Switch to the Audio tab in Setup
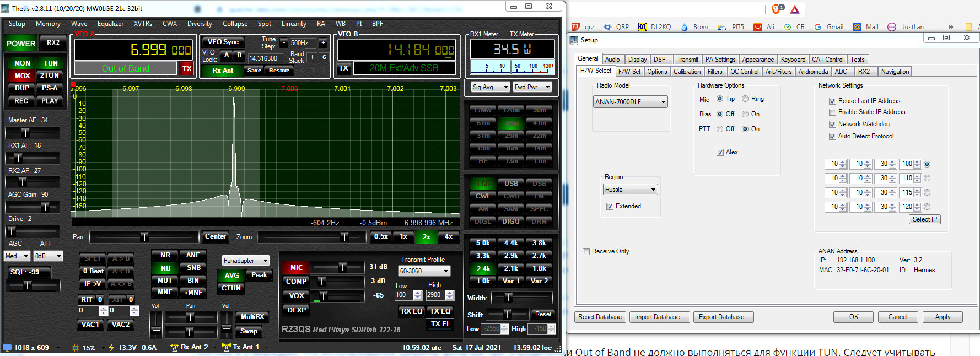 [x=612, y=60]
